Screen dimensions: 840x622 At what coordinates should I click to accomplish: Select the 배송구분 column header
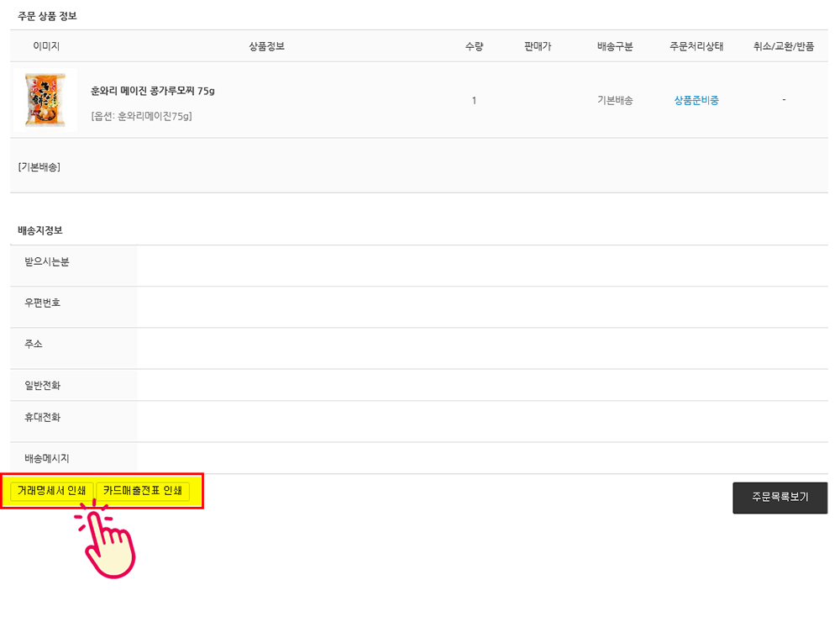[x=615, y=46]
